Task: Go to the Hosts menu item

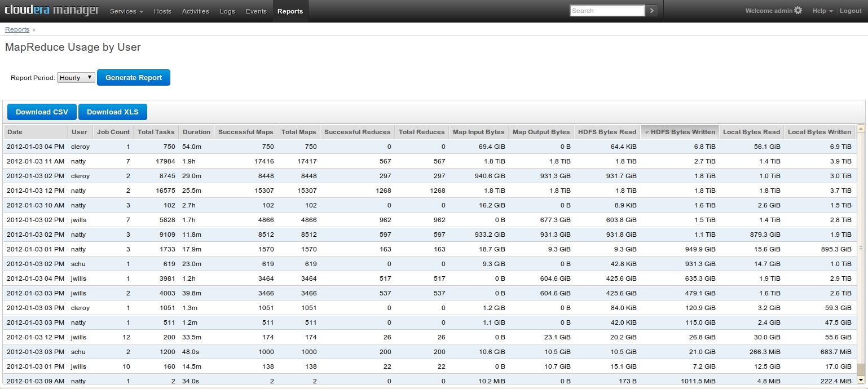Action: (x=162, y=11)
